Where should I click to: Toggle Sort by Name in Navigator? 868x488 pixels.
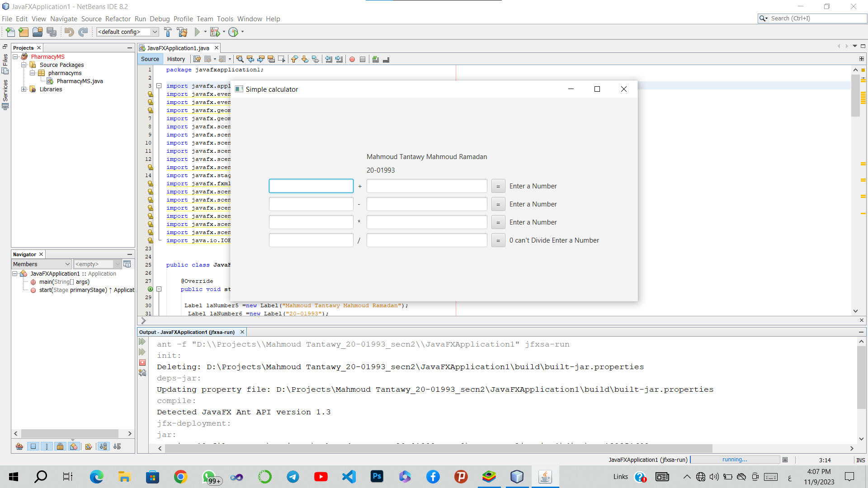pos(104,446)
